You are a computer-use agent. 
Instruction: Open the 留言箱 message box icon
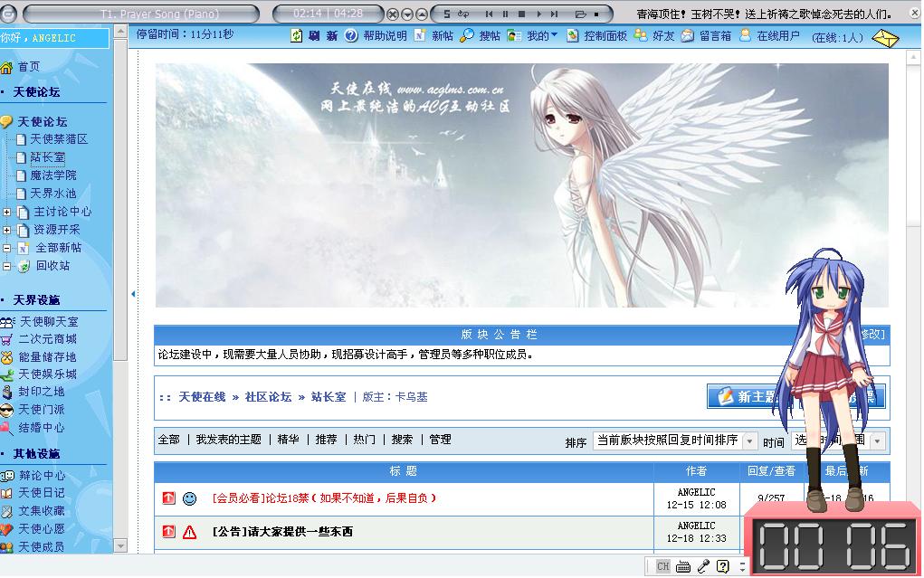(x=688, y=36)
